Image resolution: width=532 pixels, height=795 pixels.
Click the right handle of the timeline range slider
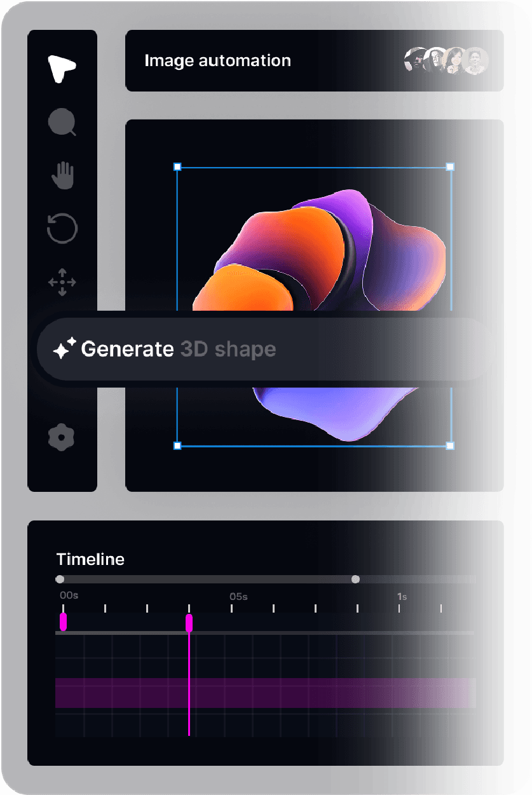coord(355,579)
